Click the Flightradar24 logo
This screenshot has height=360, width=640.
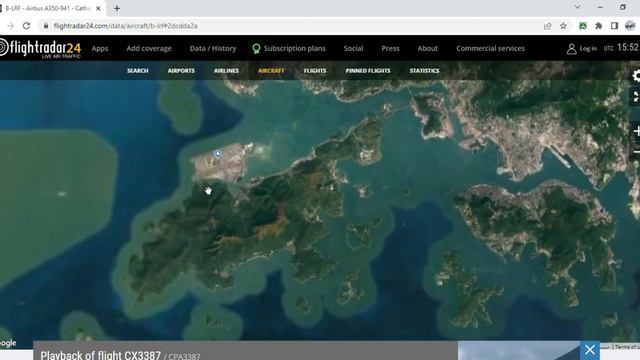[x=41, y=49]
